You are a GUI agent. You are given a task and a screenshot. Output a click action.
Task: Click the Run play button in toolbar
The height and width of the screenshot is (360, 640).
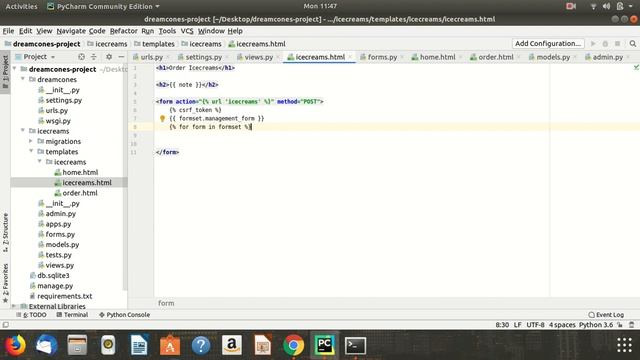tap(593, 43)
